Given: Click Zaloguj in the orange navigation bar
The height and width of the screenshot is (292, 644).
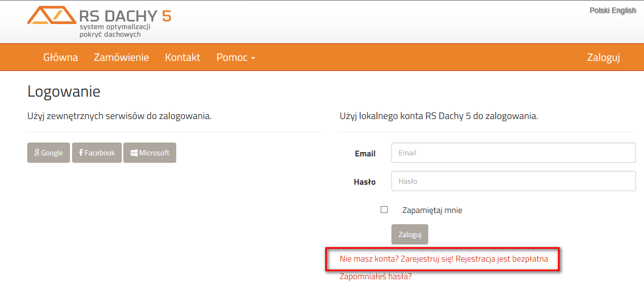Looking at the screenshot, I should click(x=603, y=57).
